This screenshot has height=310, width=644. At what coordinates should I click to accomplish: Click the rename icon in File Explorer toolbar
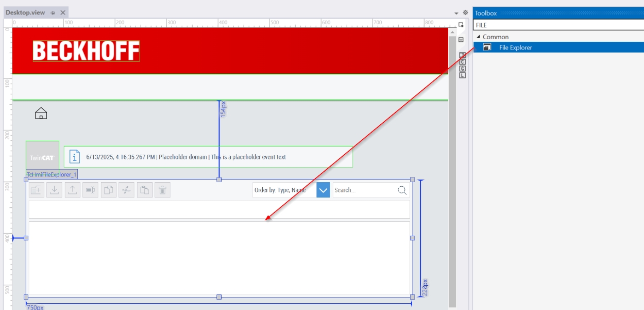[x=91, y=190]
